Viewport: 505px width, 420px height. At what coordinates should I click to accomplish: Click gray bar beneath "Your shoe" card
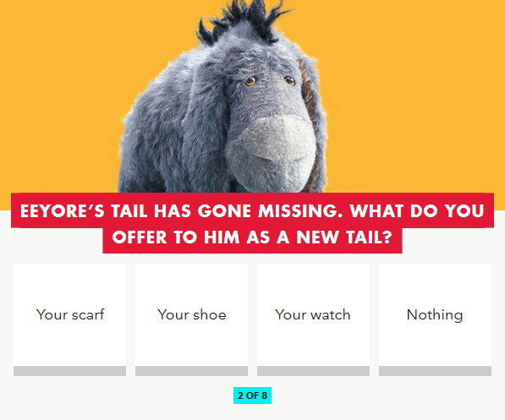coord(191,371)
